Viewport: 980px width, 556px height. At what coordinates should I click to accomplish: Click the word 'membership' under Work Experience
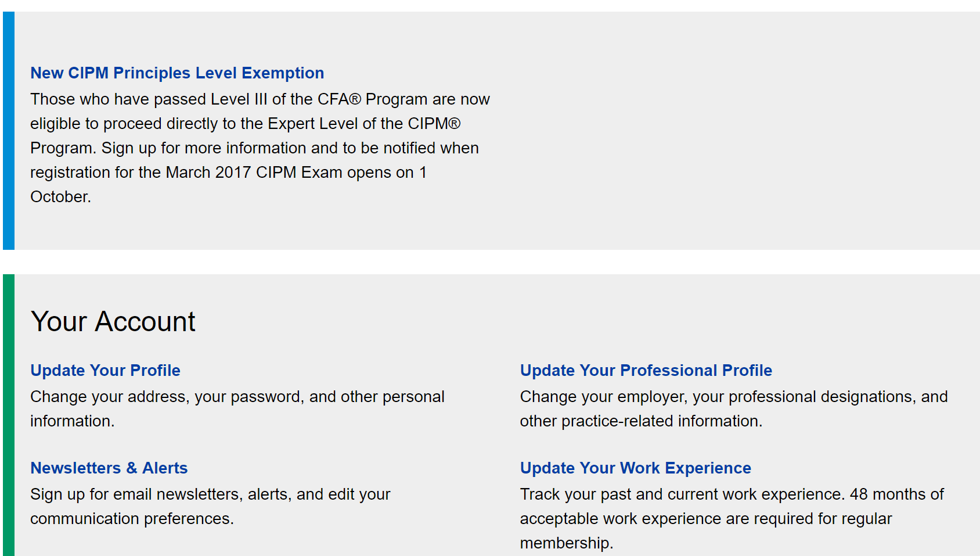[x=564, y=543]
